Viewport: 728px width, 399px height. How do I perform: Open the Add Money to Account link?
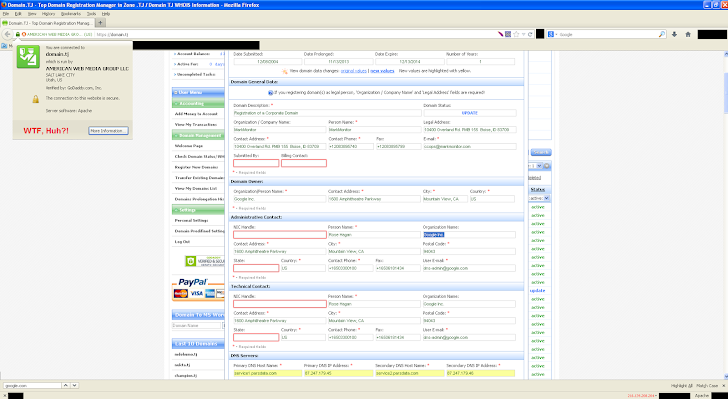[x=196, y=114]
